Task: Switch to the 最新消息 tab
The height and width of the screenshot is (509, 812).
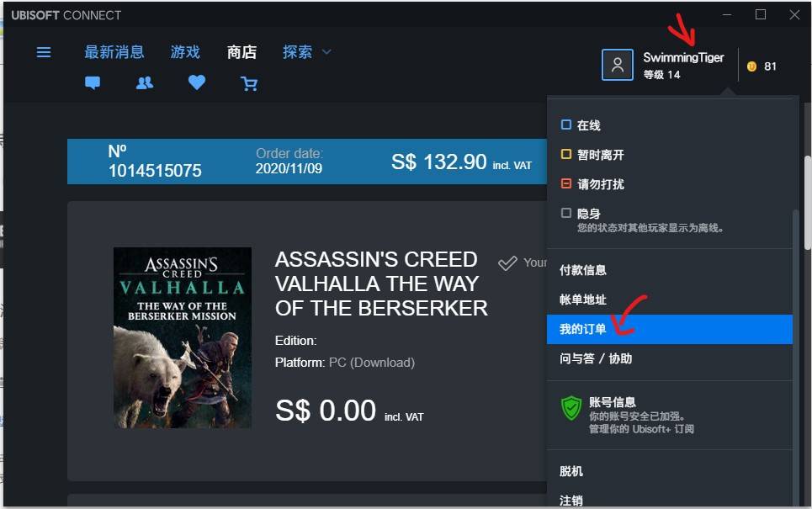Action: pos(114,52)
